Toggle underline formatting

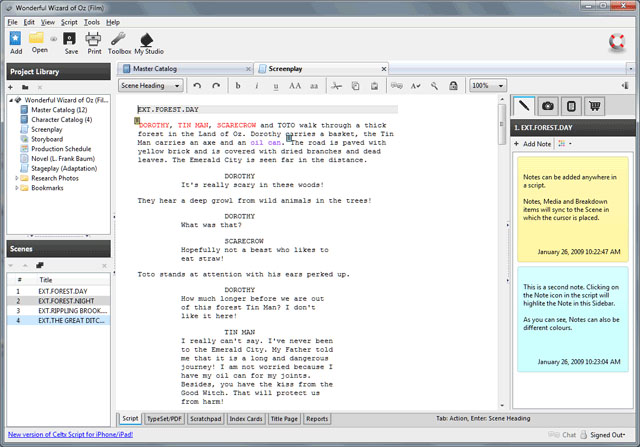276,86
